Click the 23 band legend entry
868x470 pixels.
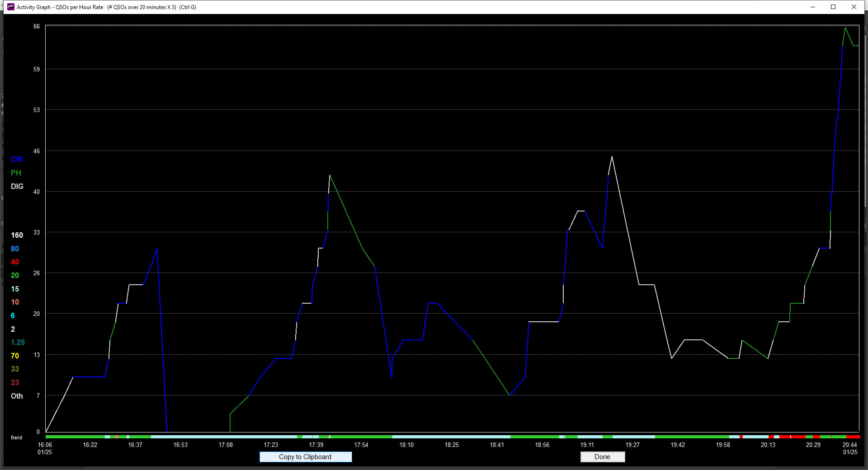pos(15,382)
